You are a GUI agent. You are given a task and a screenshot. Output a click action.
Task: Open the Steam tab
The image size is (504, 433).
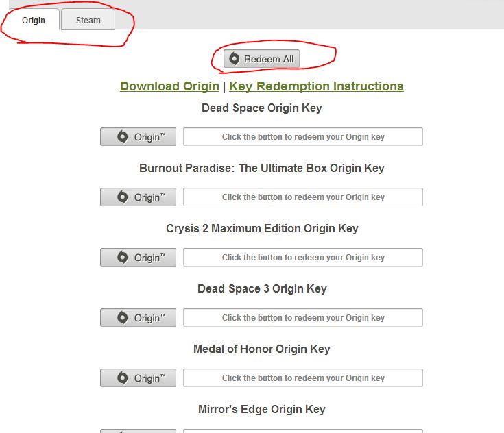click(88, 20)
